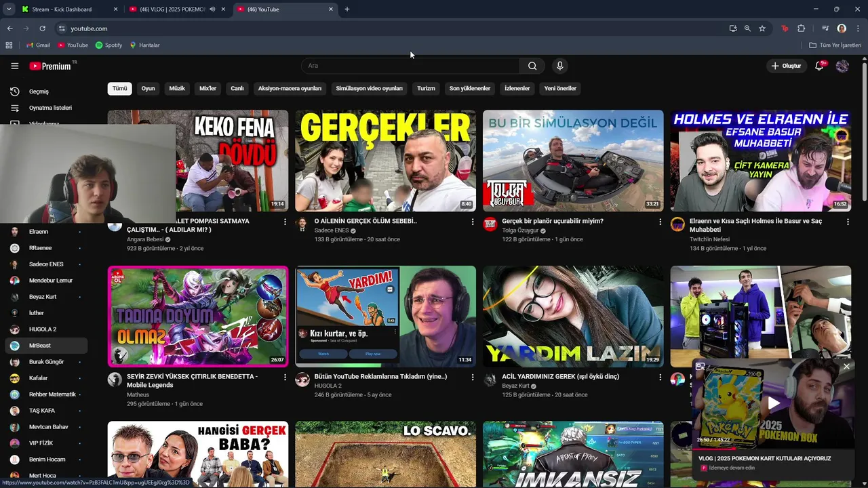This screenshot has height=488, width=868.
Task: Go to YouTube Premium home logo
Action: tap(50, 66)
